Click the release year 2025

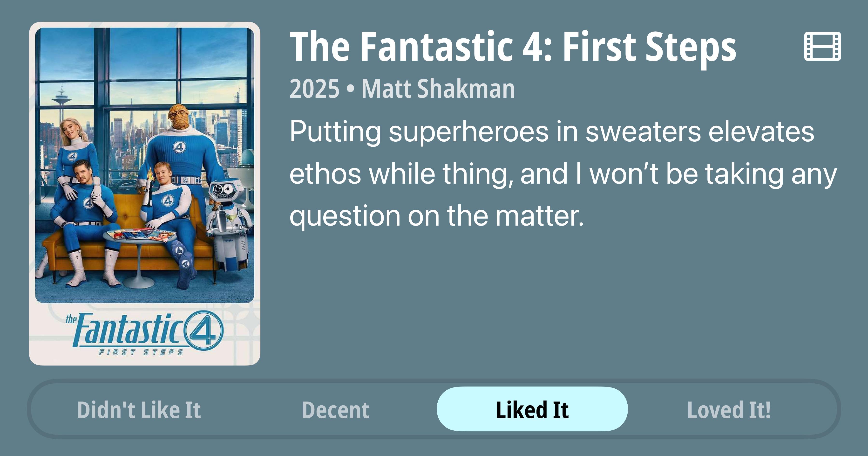click(x=314, y=89)
